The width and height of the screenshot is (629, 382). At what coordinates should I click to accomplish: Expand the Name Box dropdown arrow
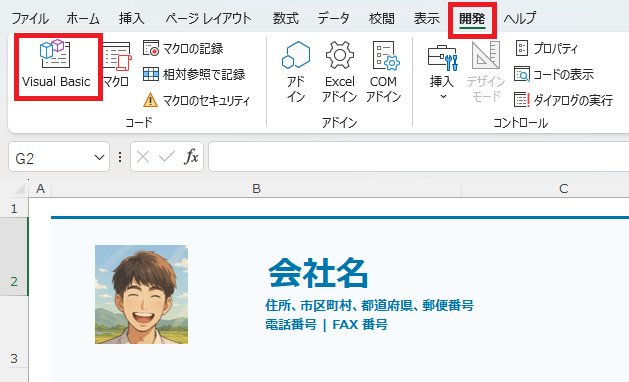click(x=99, y=158)
